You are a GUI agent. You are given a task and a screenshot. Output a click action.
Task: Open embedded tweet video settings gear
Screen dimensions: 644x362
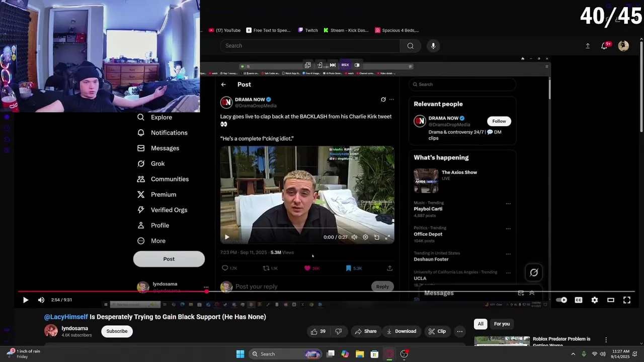tap(365, 237)
